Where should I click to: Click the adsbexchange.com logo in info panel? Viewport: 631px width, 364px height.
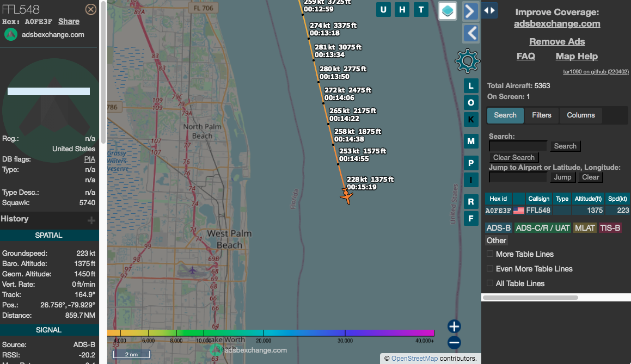(x=11, y=35)
